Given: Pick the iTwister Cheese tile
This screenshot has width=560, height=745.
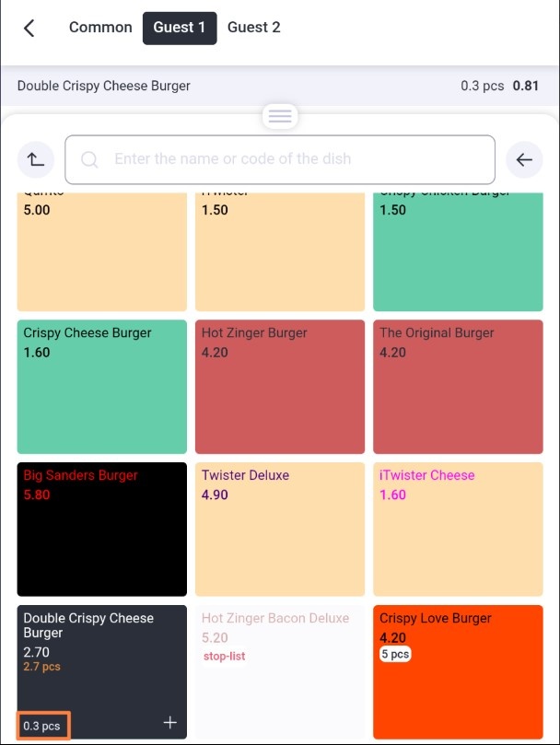Looking at the screenshot, I should click(x=458, y=530).
